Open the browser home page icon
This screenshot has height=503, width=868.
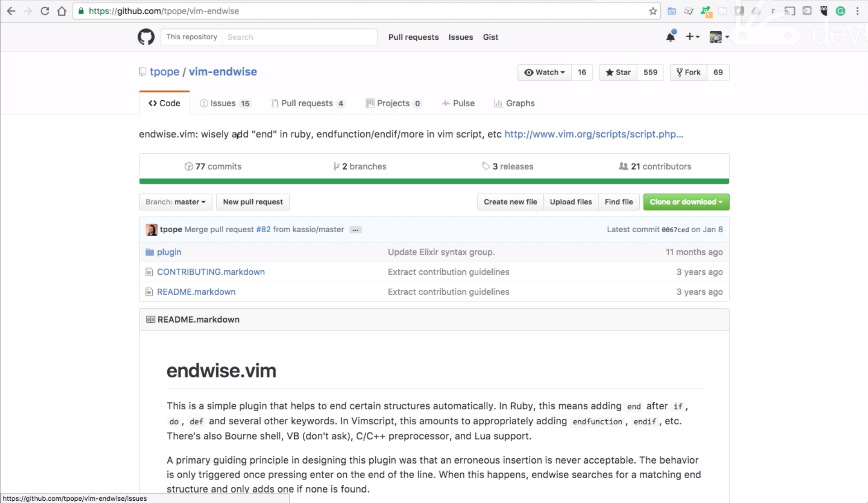click(x=62, y=11)
